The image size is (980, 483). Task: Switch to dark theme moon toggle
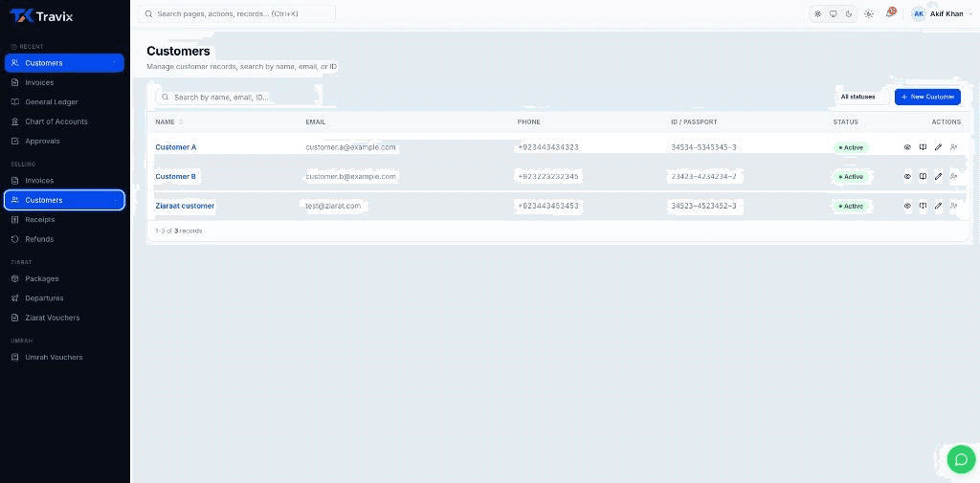coord(849,13)
